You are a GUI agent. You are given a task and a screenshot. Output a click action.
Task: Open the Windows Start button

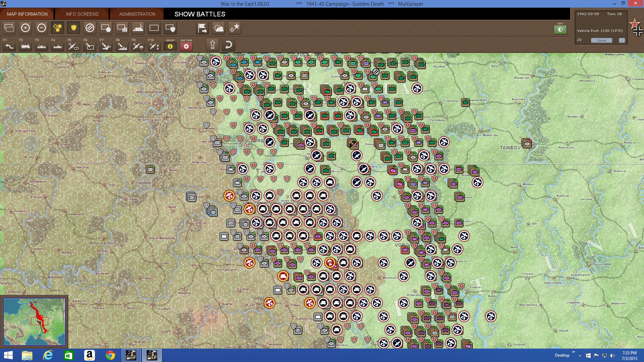[x=8, y=355]
